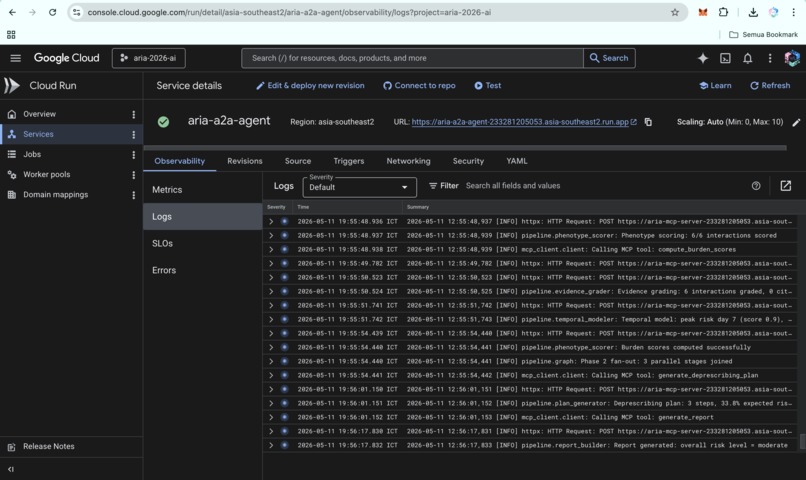Expand log entry Evidence grading: 6 interactions
806x480 pixels.
click(271, 291)
